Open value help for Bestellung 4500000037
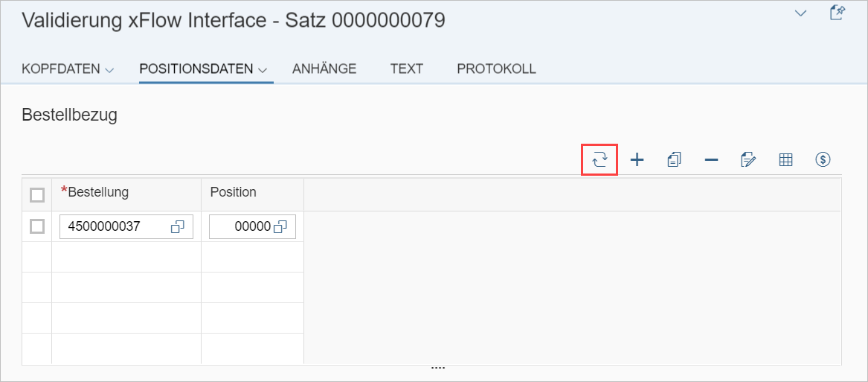The image size is (868, 382). 178,227
